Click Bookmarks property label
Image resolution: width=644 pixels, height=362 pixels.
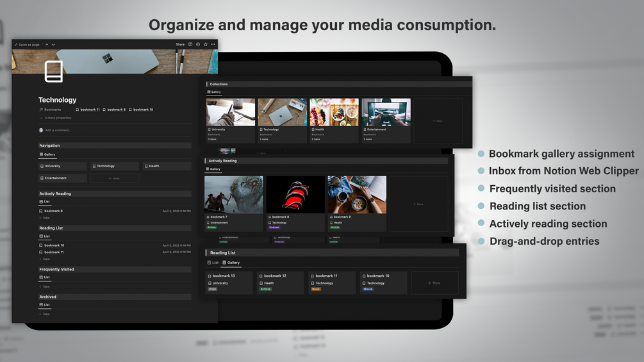click(50, 110)
